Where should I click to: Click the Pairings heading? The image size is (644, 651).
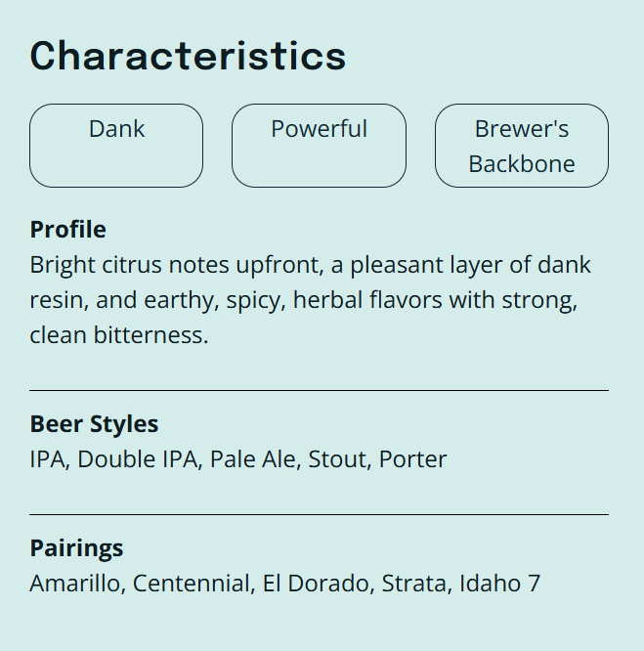click(76, 548)
